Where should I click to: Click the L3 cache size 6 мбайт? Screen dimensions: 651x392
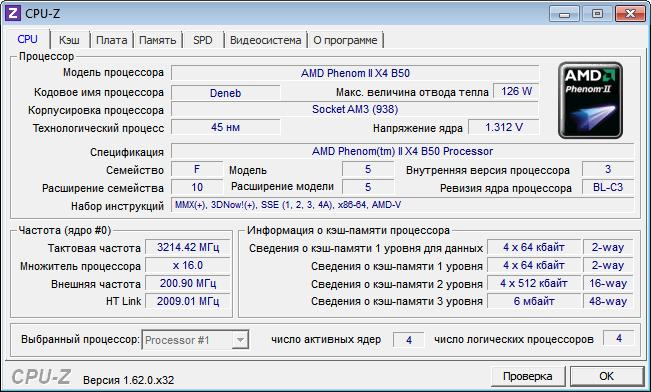point(534,301)
